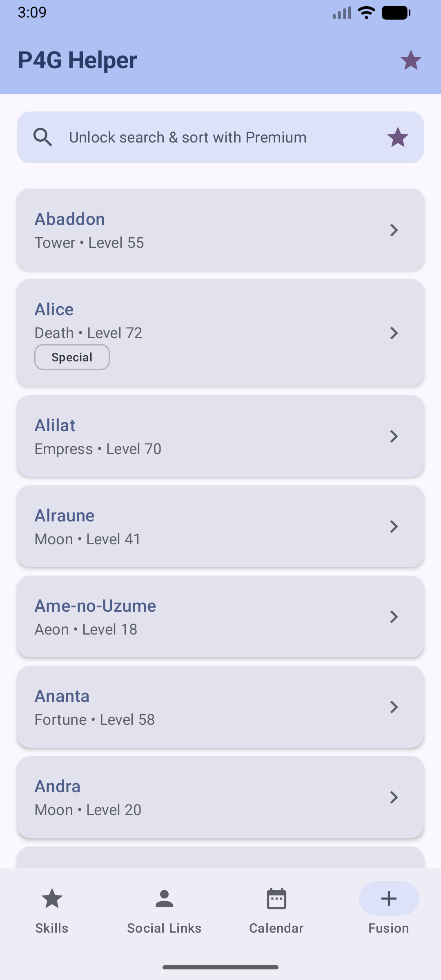Image resolution: width=441 pixels, height=980 pixels.
Task: Expand Alraune entry using its chevron
Action: 394,526
